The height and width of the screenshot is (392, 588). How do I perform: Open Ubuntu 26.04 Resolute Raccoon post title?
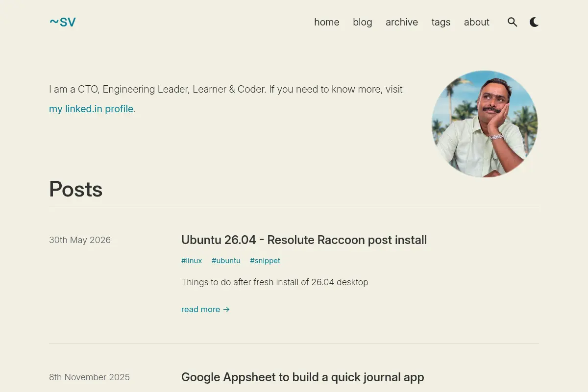click(x=304, y=240)
